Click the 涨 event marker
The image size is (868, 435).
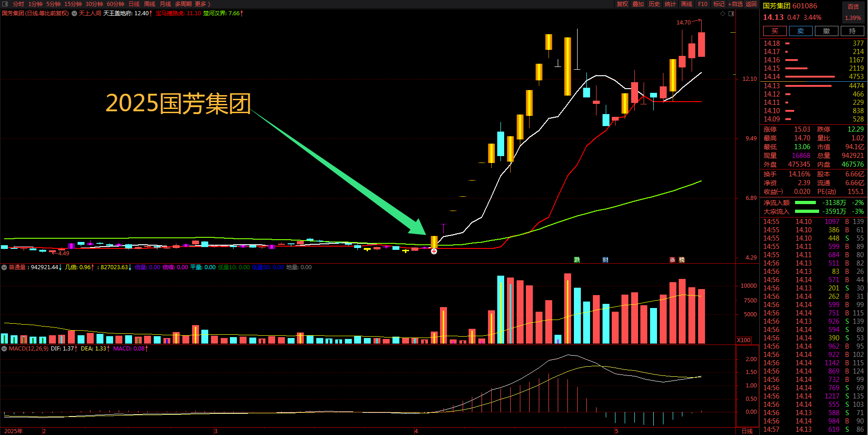pyautogui.click(x=672, y=260)
